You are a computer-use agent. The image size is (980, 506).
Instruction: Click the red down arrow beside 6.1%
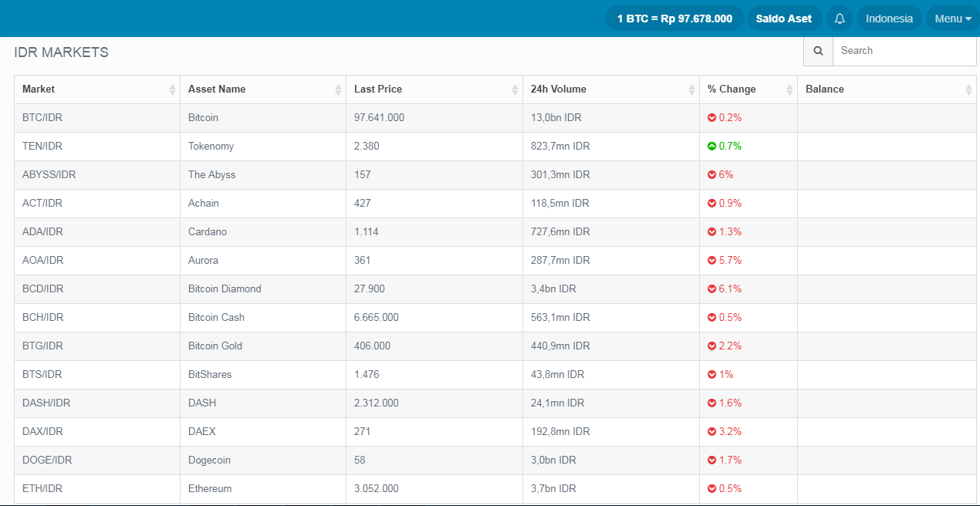(711, 289)
